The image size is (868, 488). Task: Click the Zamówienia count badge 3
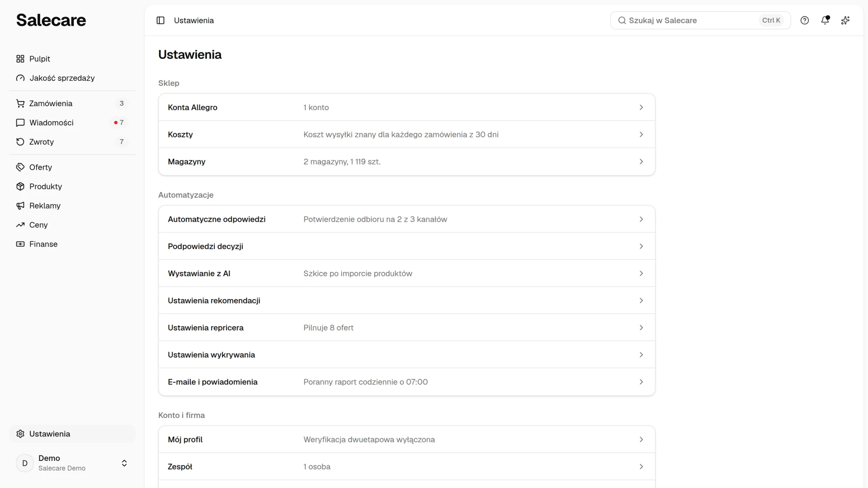(121, 103)
